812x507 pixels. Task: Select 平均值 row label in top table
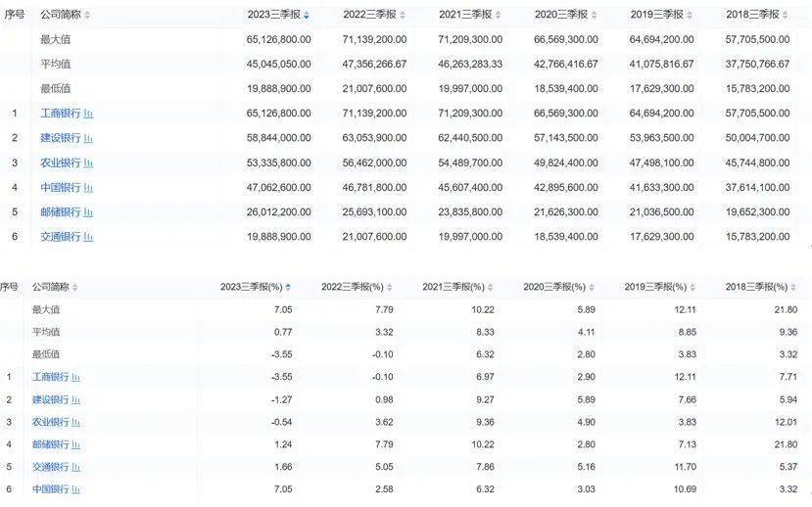tap(56, 65)
